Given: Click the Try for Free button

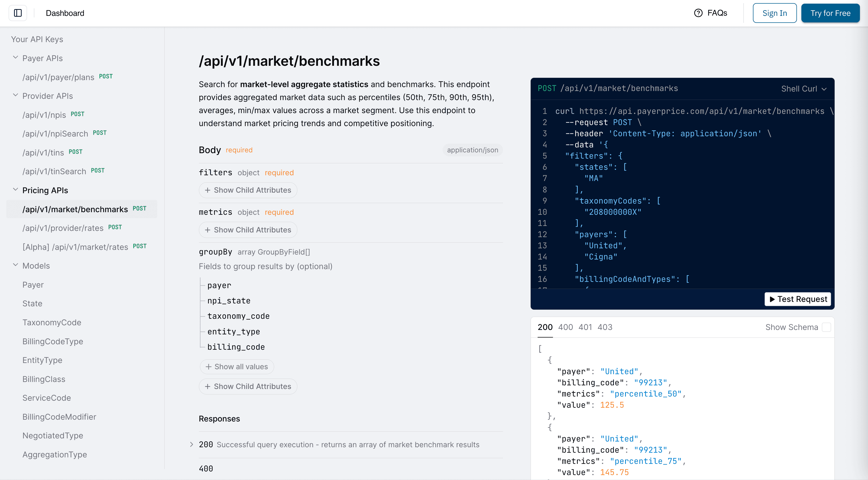Looking at the screenshot, I should point(830,13).
